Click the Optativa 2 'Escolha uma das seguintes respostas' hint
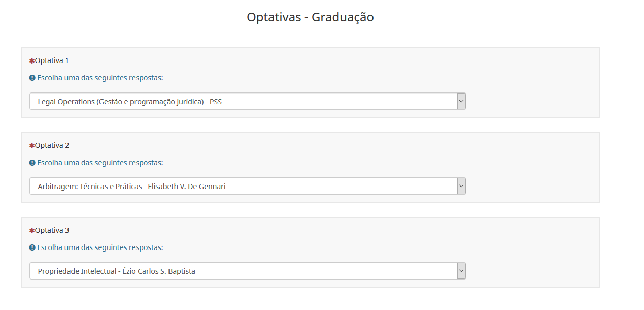Screen dimensions: 644x310 pyautogui.click(x=100, y=163)
